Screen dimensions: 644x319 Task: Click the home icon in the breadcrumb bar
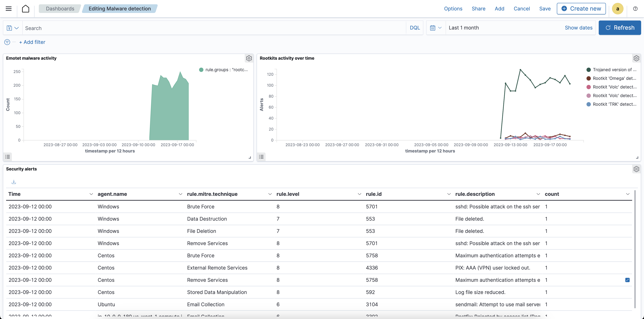tap(26, 8)
